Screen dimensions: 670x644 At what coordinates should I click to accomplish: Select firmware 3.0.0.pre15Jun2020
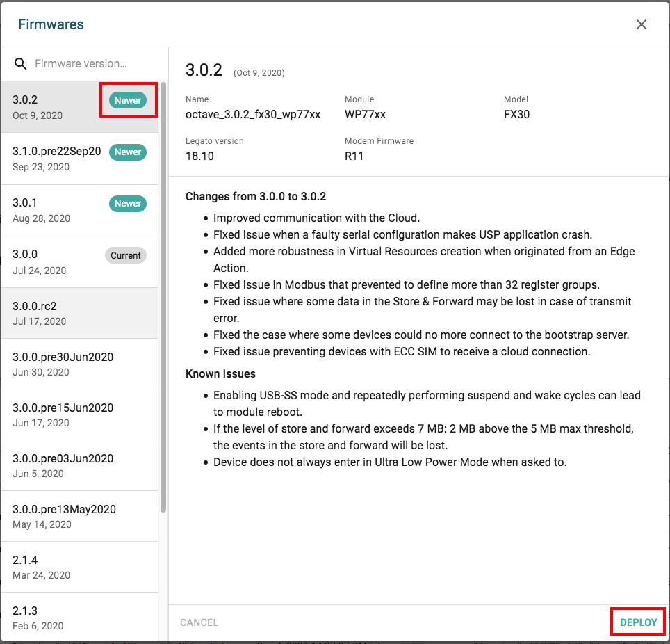[x=80, y=414]
